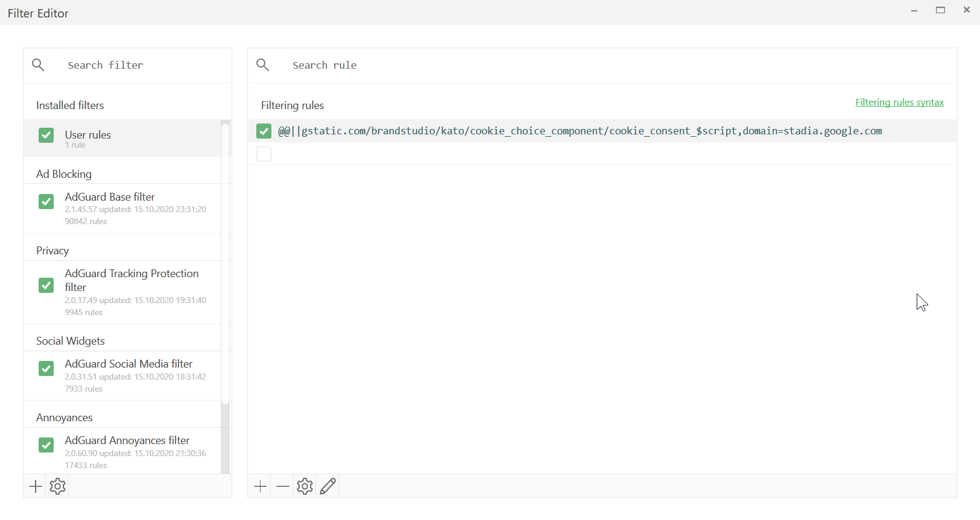The height and width of the screenshot is (520, 980).
Task: Close the Filter Editor window
Action: (x=967, y=10)
